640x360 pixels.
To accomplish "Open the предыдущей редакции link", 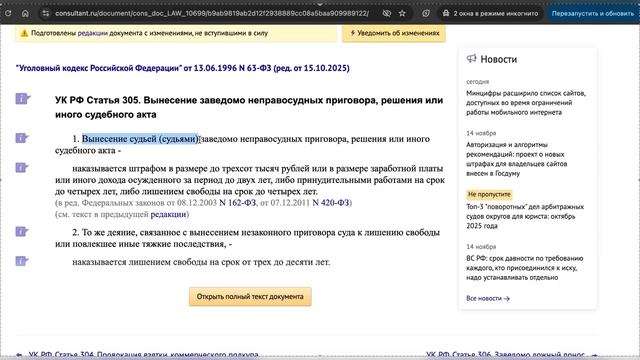I will (x=168, y=214).
